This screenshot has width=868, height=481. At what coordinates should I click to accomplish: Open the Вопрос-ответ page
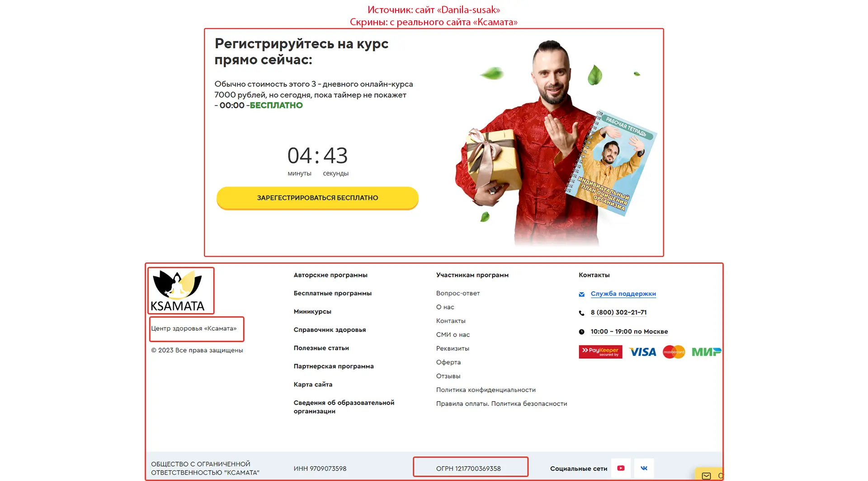click(x=458, y=293)
